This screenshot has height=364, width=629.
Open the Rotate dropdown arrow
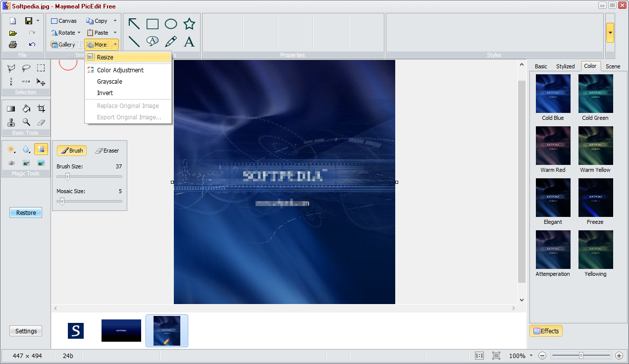[x=79, y=33]
